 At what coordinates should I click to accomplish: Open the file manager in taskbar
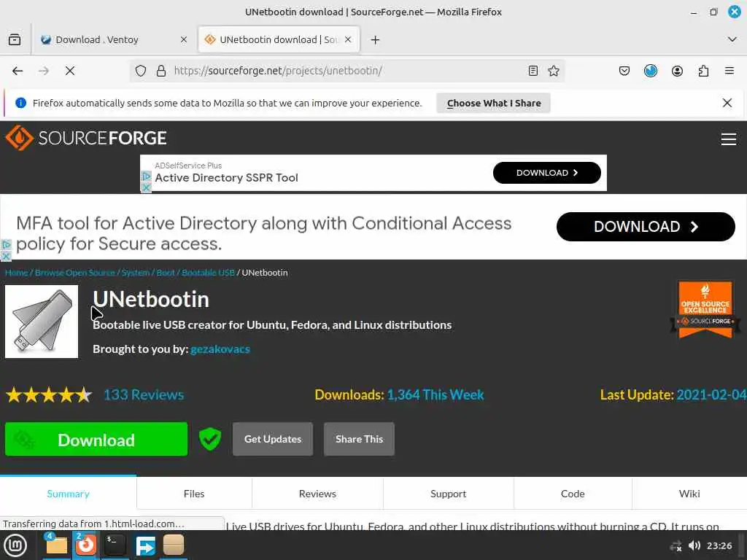pyautogui.click(x=56, y=545)
